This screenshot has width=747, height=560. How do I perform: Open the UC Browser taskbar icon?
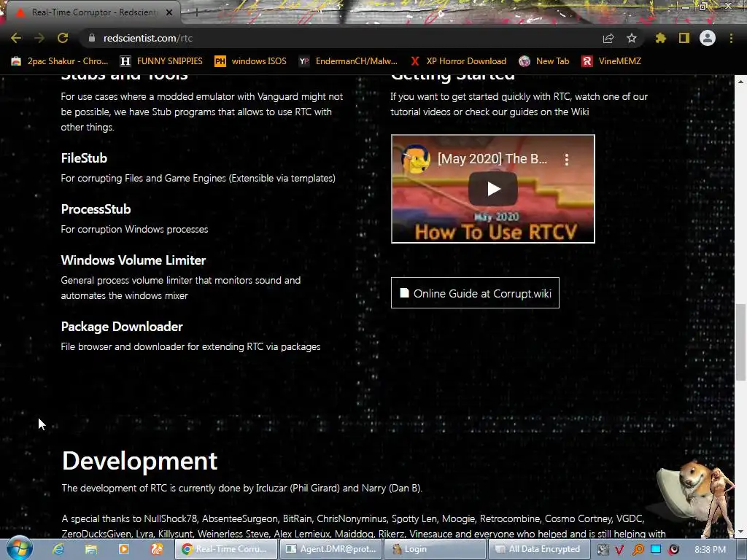157,549
